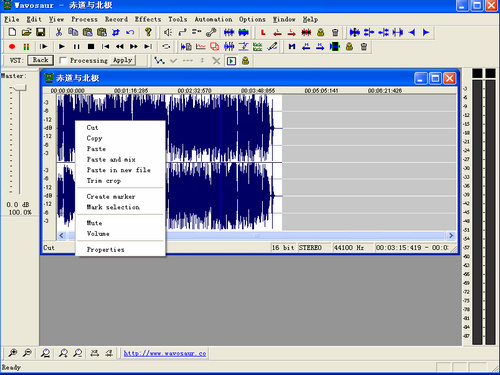500x375 pixels.
Task: Click the scissors Cut icon in toolbar
Action: point(59,32)
